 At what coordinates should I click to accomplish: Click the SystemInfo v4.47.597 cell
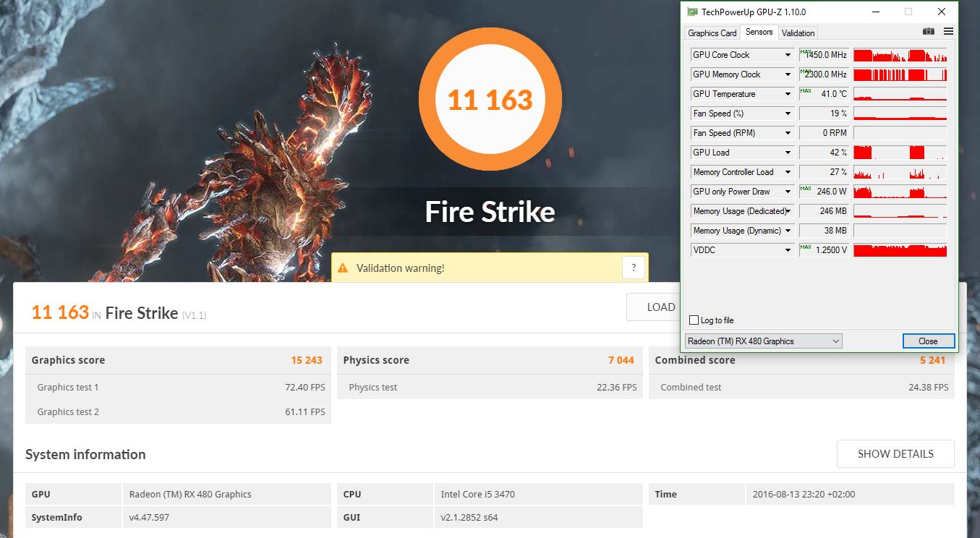coord(227,518)
